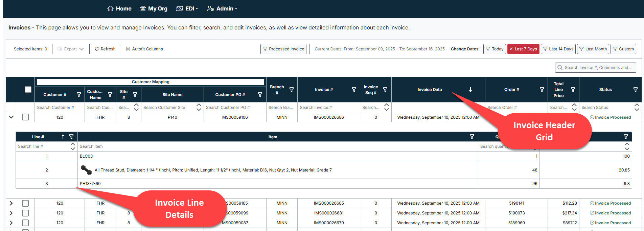The height and width of the screenshot is (231, 644).
Task: Click the Invoice # column filter icon
Action: 354,90
